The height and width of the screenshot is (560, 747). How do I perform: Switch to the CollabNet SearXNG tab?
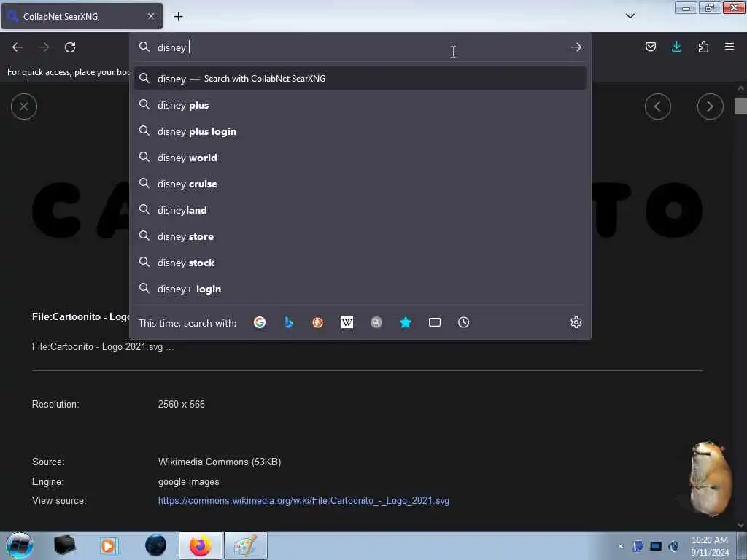82,16
